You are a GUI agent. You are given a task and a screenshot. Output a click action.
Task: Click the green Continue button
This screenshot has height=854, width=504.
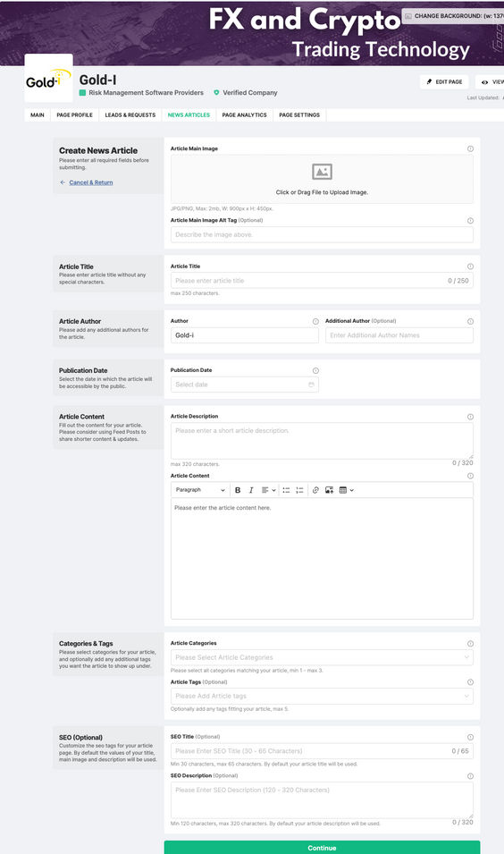322,848
